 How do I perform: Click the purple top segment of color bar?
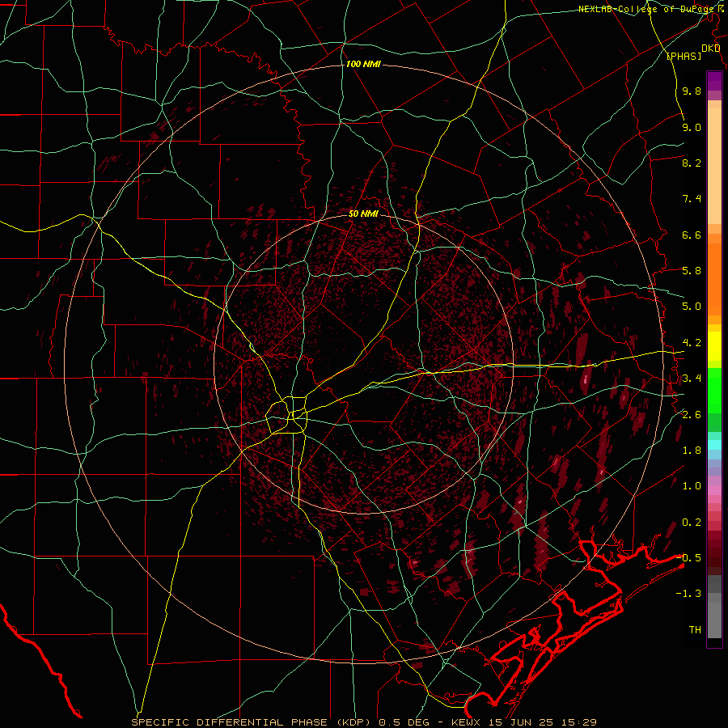714,81
